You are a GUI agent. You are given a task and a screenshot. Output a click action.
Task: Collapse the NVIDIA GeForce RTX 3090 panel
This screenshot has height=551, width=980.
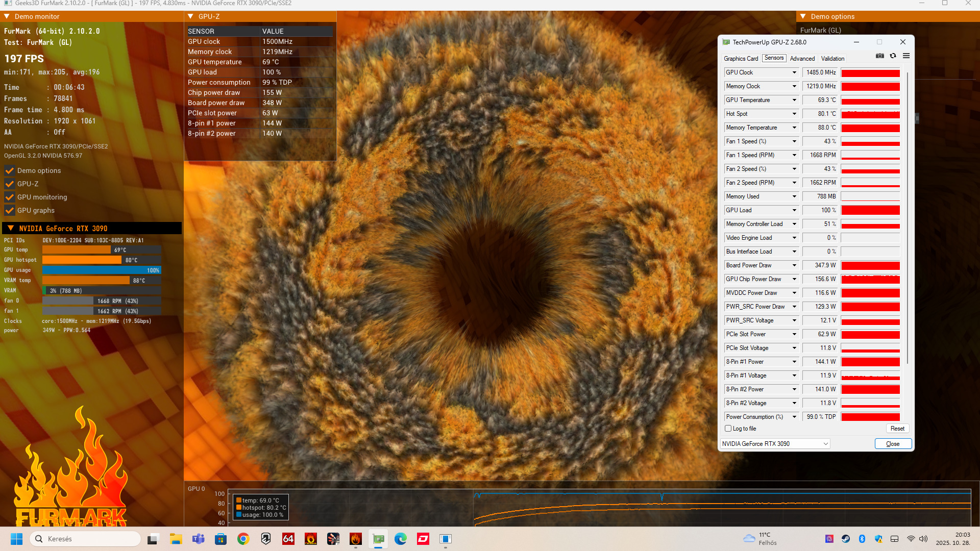pos(11,228)
